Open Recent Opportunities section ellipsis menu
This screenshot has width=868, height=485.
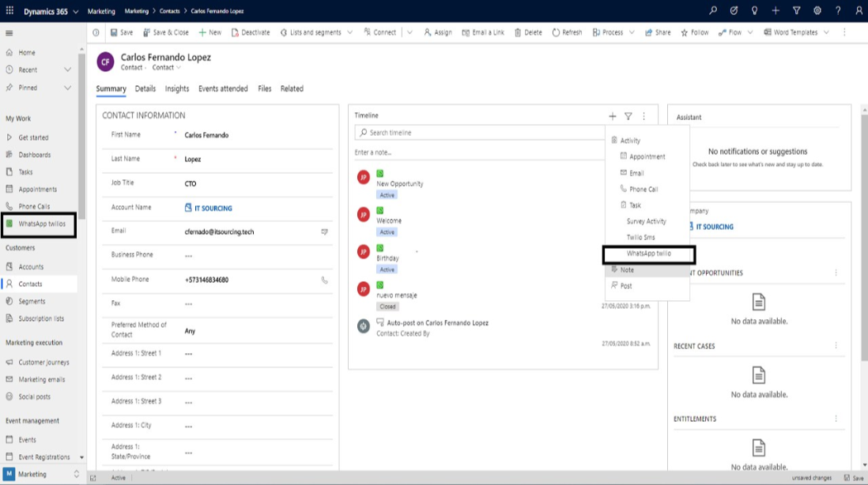pos(836,273)
